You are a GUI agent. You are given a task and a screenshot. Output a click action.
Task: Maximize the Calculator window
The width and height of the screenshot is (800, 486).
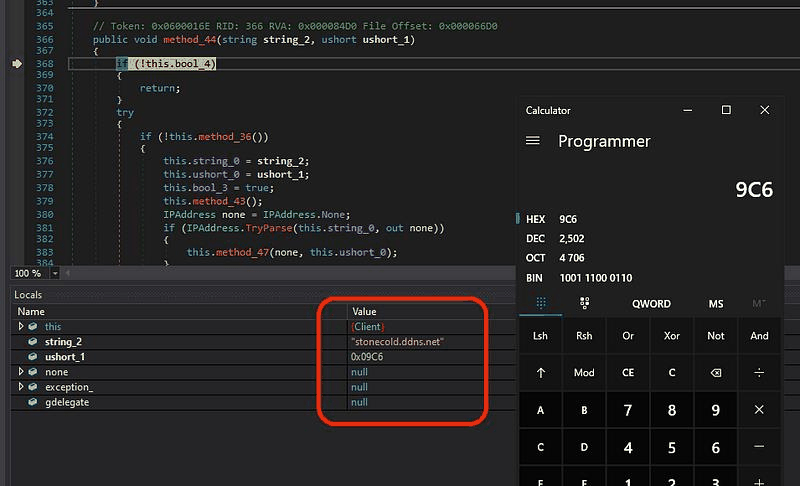pos(726,110)
